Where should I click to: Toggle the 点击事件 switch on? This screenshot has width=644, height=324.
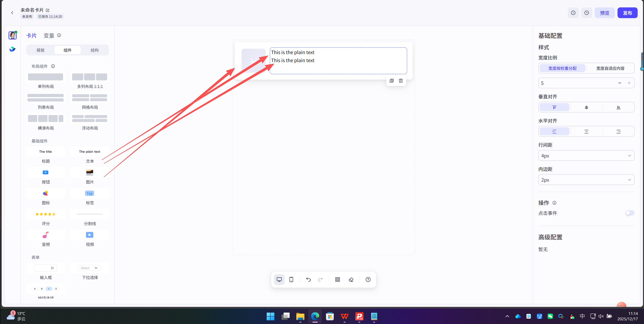coord(630,213)
